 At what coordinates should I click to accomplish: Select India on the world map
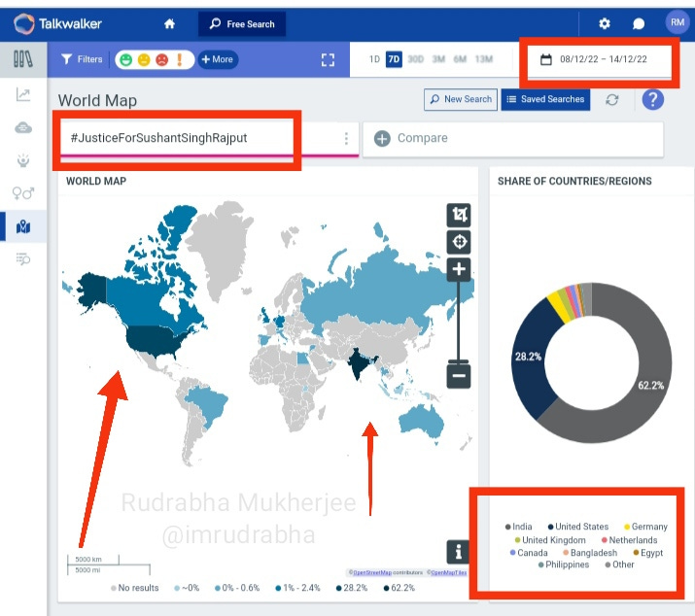359,364
